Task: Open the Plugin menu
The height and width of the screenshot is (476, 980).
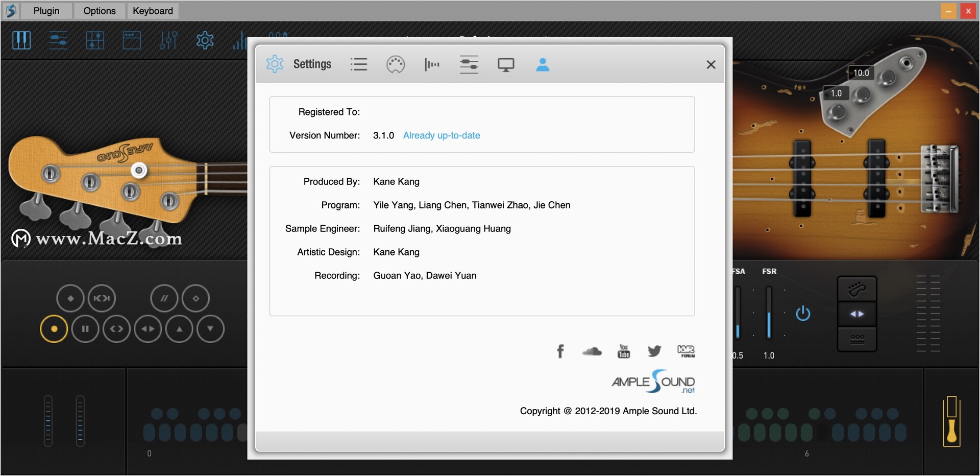Action: [46, 11]
